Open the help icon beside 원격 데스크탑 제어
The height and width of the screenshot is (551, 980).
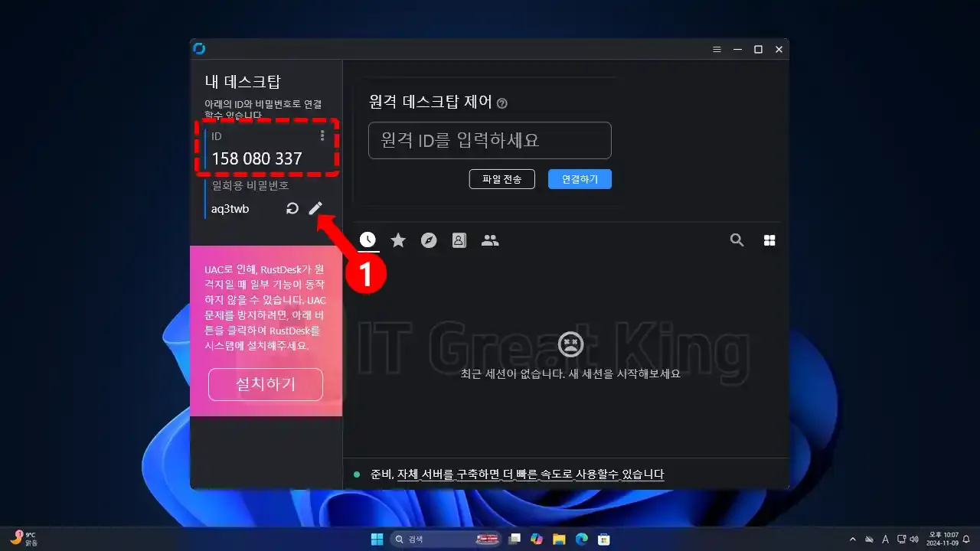tap(502, 103)
